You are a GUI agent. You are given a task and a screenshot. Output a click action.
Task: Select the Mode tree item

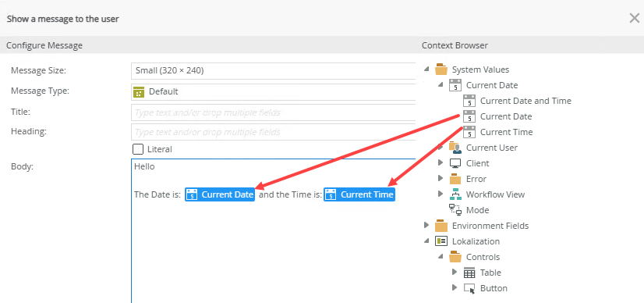pyautogui.click(x=478, y=210)
